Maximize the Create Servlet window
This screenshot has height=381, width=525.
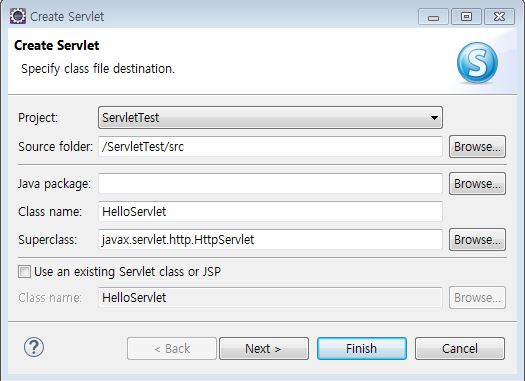[x=466, y=17]
